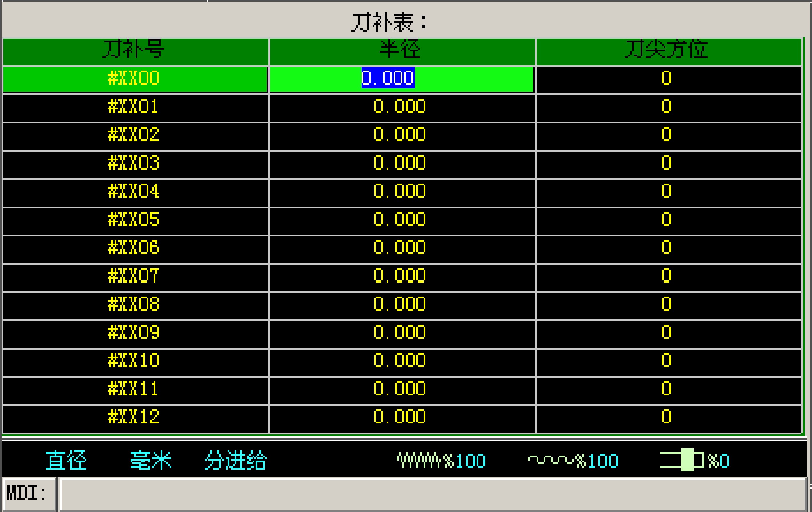Click radius value in row #XX05

coord(402,221)
